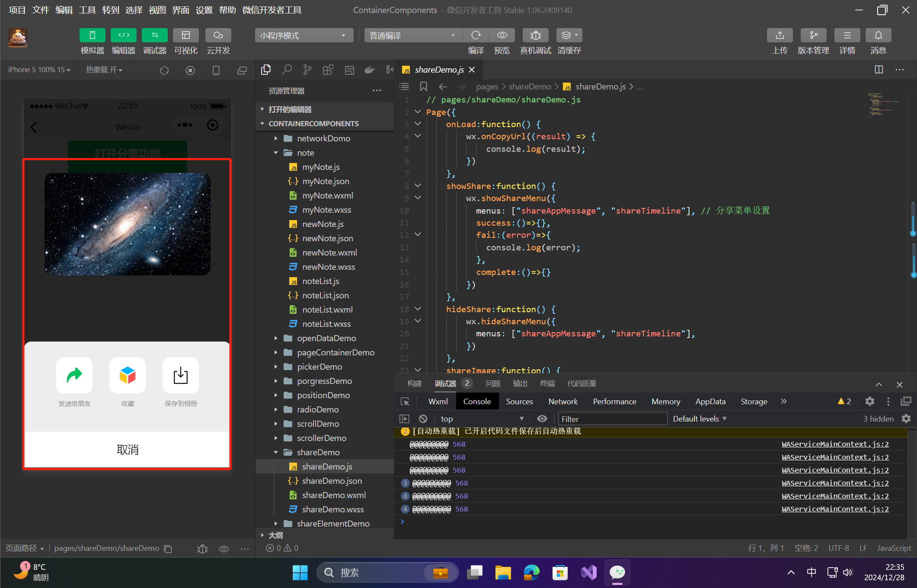Screen dimensions: 917x588
Task: Open the 工具 menu
Action: [87, 10]
